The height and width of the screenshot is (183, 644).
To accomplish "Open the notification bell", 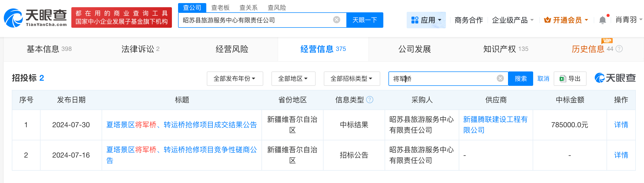I will 602,20.
